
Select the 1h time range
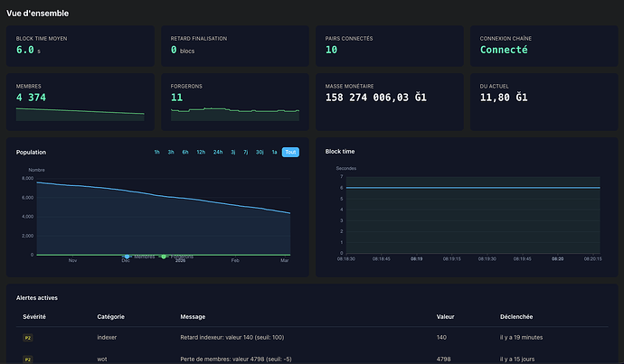pos(157,152)
